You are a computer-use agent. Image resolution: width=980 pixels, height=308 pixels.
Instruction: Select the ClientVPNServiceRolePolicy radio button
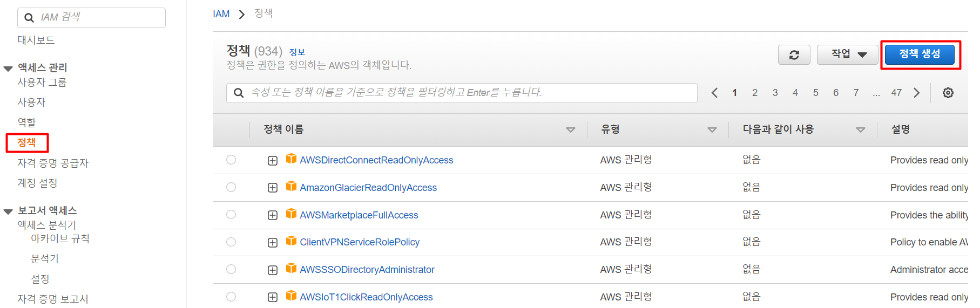point(231,242)
